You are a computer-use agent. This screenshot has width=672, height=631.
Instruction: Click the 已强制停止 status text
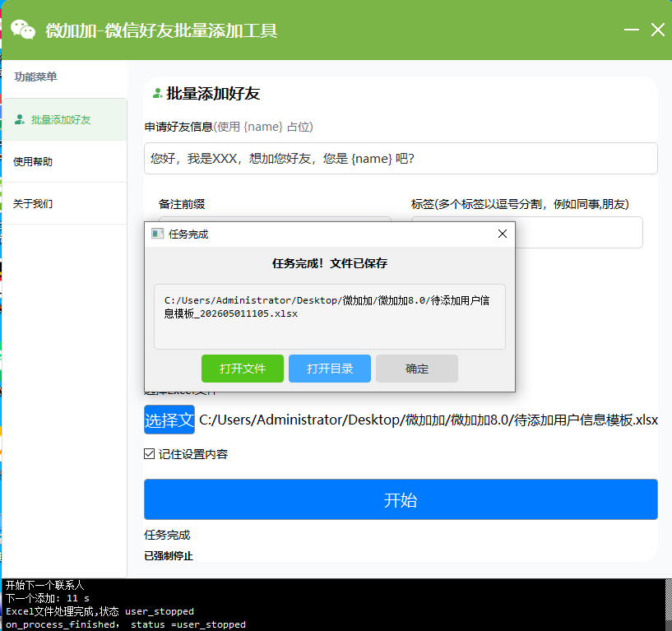169,555
